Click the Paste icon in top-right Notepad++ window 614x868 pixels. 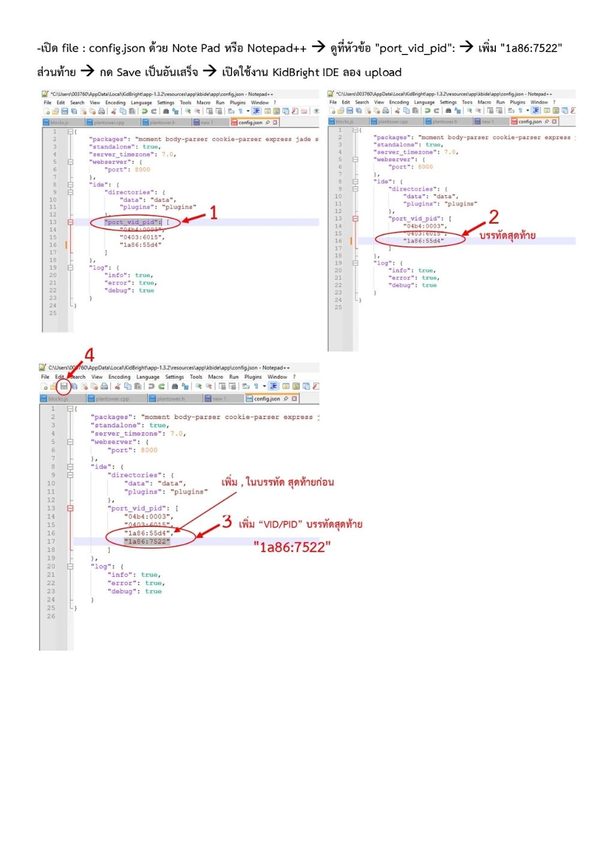click(415, 110)
